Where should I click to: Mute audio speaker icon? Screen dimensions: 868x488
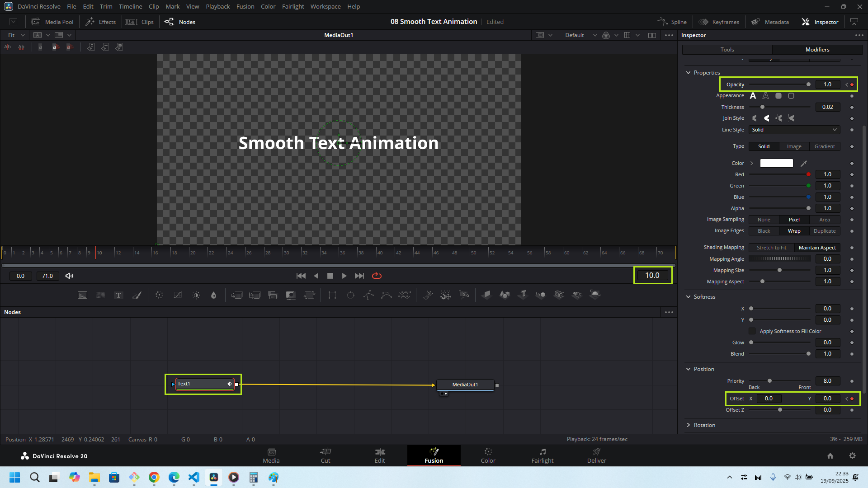(x=69, y=276)
